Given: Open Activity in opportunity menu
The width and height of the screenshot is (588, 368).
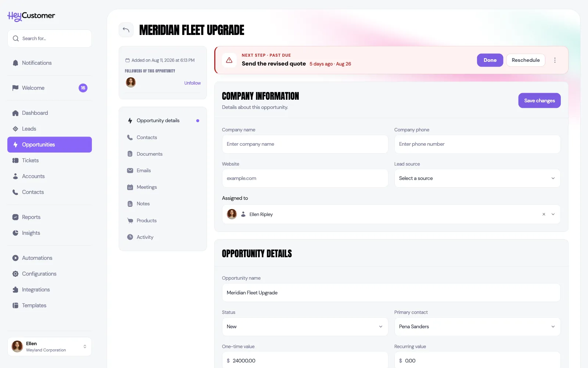Looking at the screenshot, I should coord(163,237).
